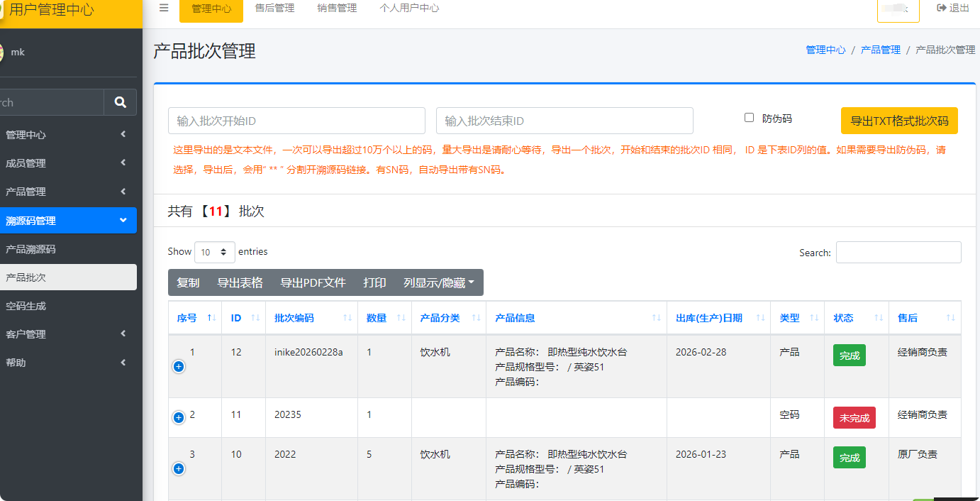Focus the 输入批次开始ID input field
Viewport: 980px width, 501px height.
pos(296,121)
